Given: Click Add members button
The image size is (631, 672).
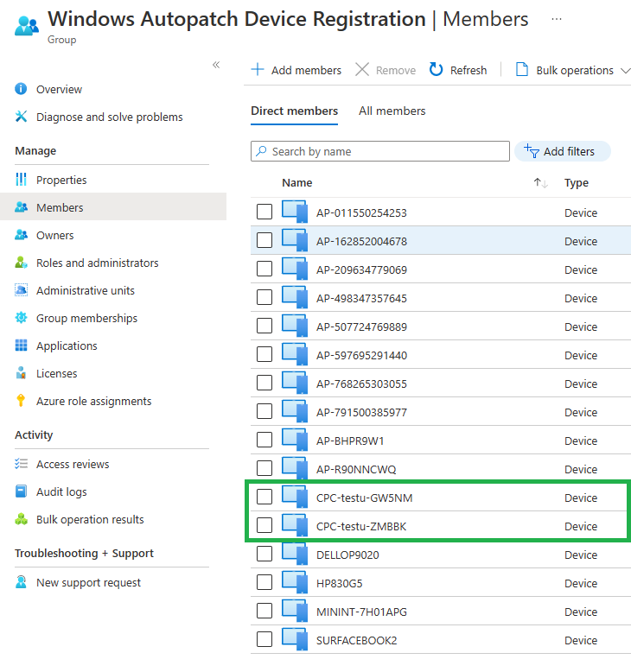Looking at the screenshot, I should [x=296, y=70].
